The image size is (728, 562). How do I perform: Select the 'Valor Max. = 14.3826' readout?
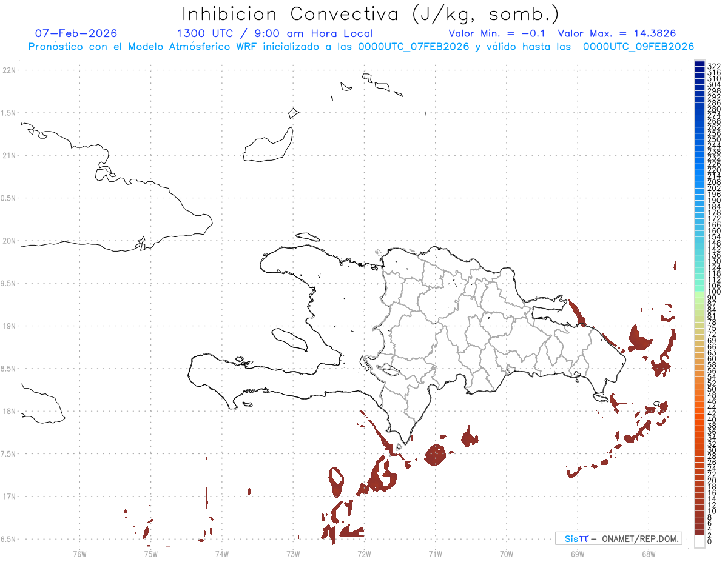tap(616, 33)
